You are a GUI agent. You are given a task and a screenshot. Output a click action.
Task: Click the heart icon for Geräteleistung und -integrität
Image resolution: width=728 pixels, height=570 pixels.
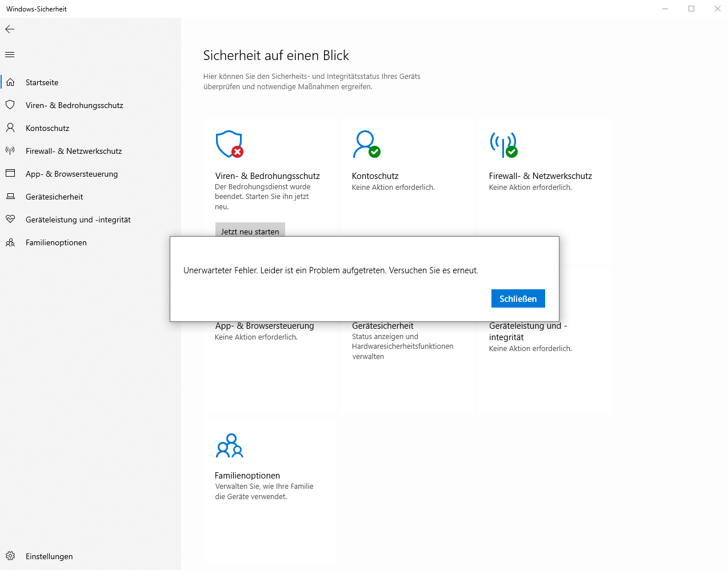[x=10, y=220]
